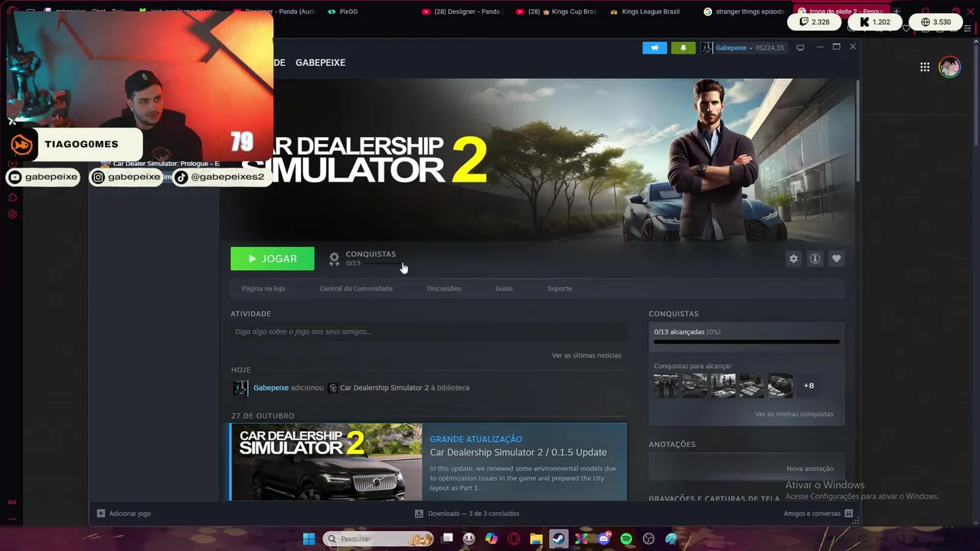
Task: Open Task View on taskbar
Action: [448, 539]
